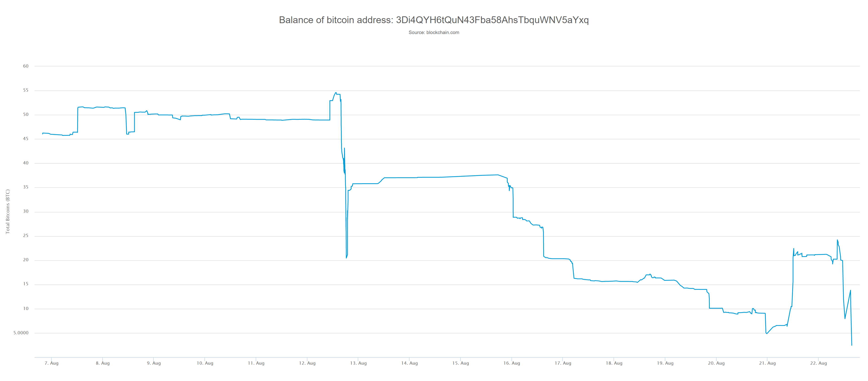The image size is (868, 381).
Task: Click the '11. Aug' date label
Action: pos(256,363)
